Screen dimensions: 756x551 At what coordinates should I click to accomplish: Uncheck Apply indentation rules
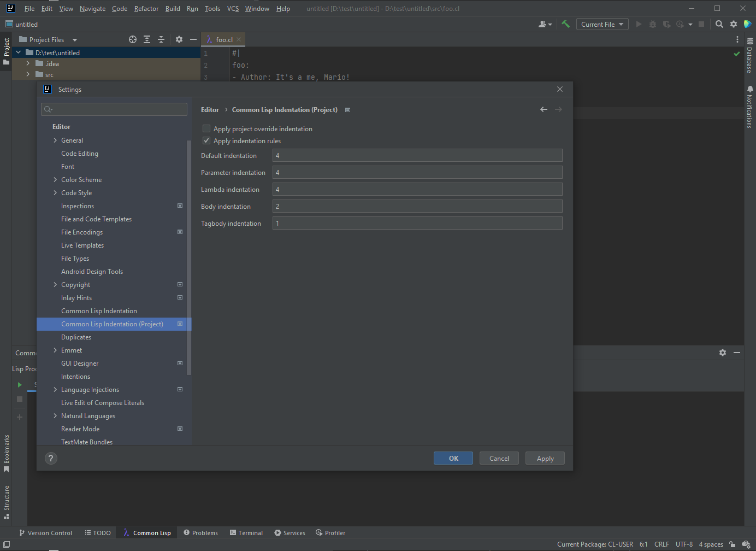point(206,141)
